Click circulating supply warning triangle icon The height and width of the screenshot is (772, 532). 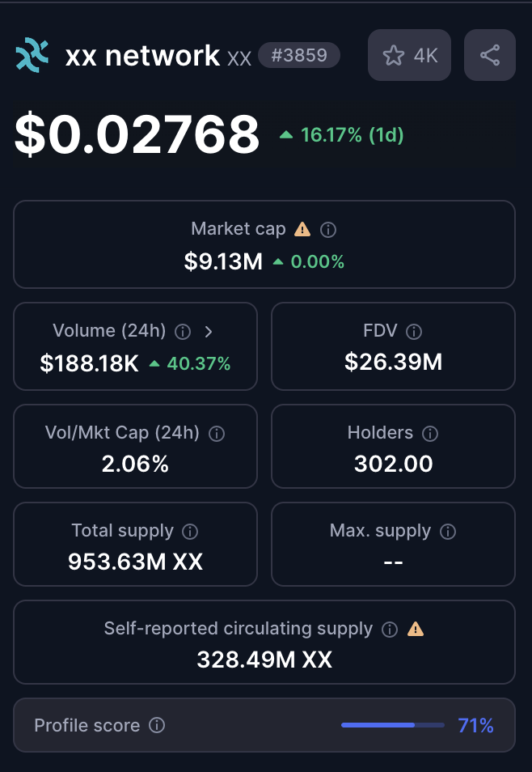(416, 629)
